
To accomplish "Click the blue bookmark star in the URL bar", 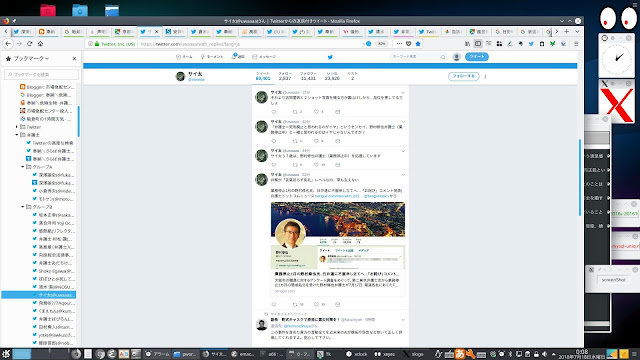I will click(x=418, y=44).
